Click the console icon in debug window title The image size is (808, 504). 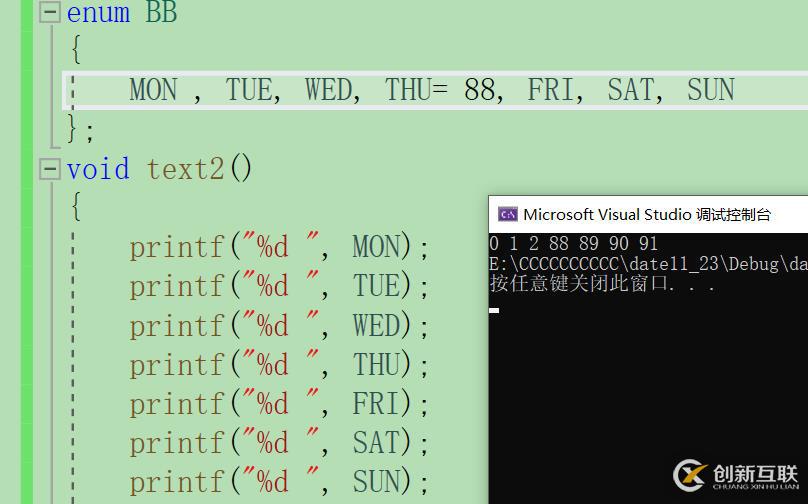point(508,214)
